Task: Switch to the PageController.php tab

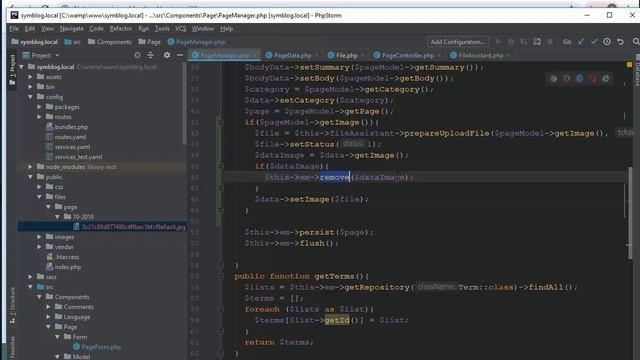Action: [408, 55]
